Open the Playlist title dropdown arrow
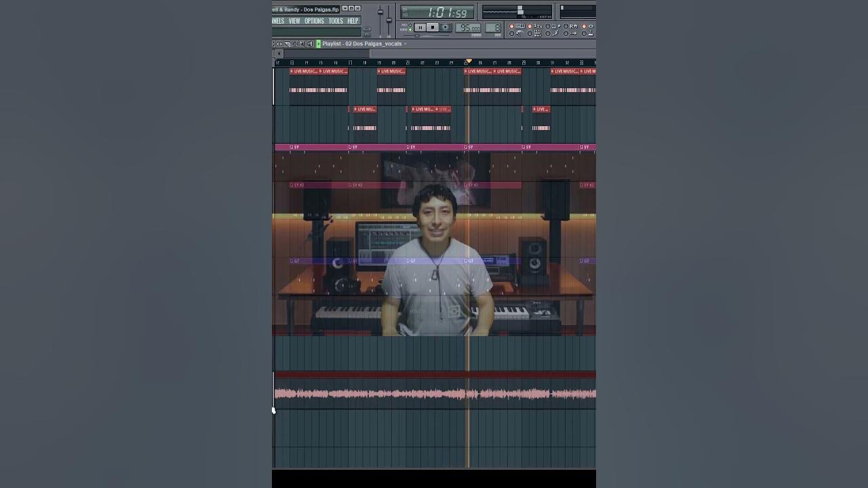The height and width of the screenshot is (488, 868). pyautogui.click(x=406, y=44)
